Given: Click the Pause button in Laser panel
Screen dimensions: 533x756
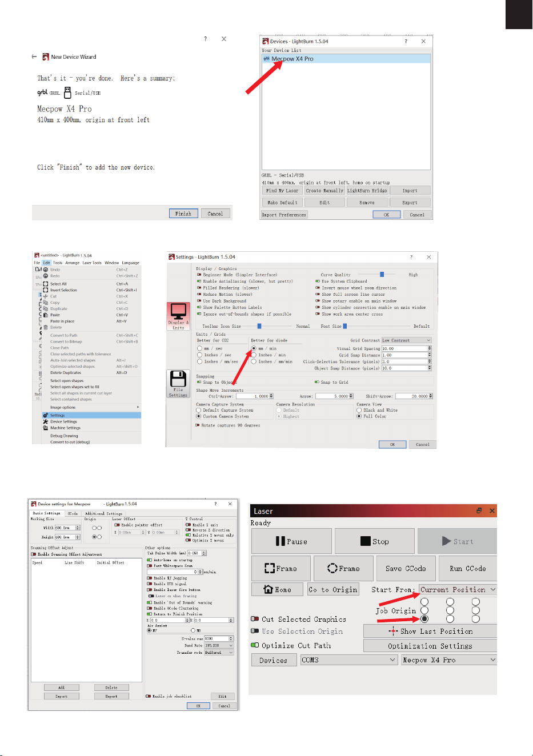Looking at the screenshot, I should [x=291, y=541].
